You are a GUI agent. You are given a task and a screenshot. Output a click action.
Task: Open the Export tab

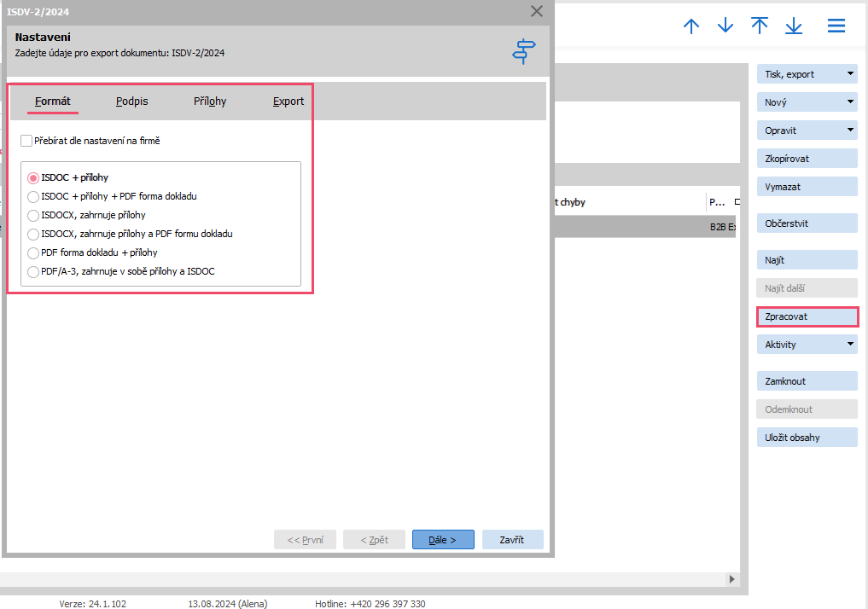(288, 101)
